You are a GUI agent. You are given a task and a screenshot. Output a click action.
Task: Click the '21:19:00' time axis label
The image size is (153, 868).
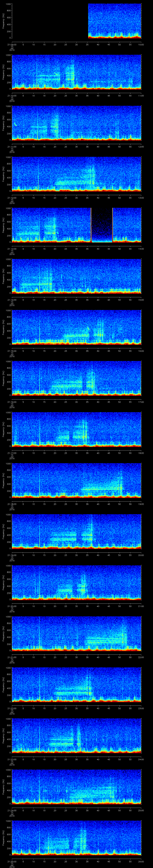coord(12,555)
